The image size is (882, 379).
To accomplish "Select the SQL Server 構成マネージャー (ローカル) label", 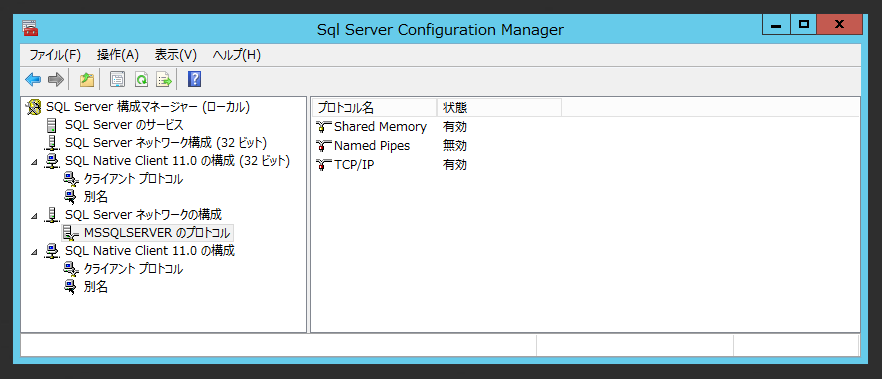I will [x=148, y=107].
